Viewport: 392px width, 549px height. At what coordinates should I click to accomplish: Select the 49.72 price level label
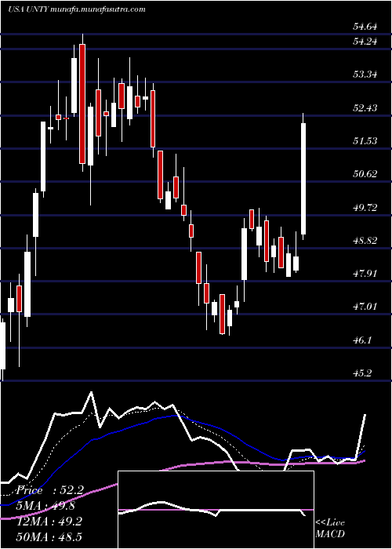coord(365,208)
